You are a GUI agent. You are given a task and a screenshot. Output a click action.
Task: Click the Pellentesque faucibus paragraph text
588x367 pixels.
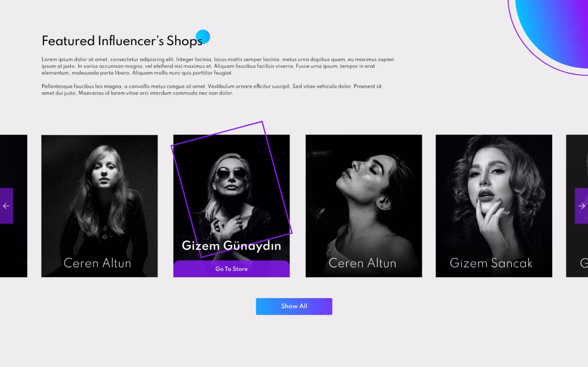(x=211, y=90)
